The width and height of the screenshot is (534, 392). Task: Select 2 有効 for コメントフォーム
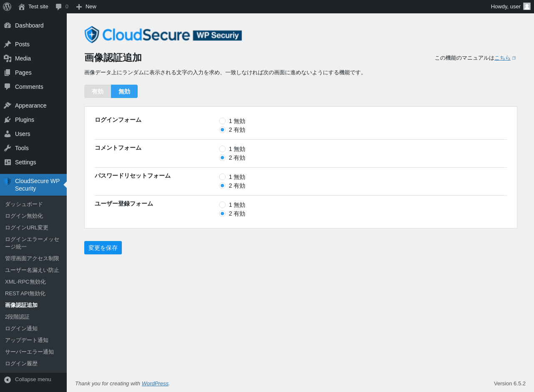[222, 158]
